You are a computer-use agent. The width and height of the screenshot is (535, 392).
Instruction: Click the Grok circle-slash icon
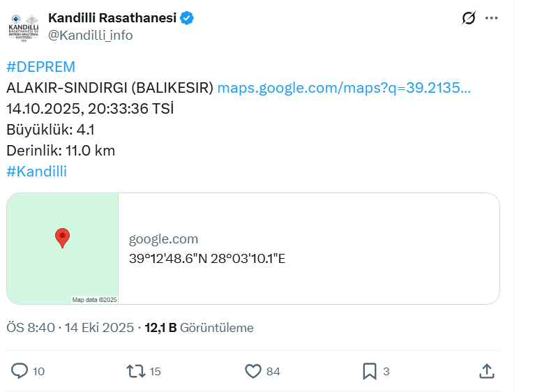point(469,19)
